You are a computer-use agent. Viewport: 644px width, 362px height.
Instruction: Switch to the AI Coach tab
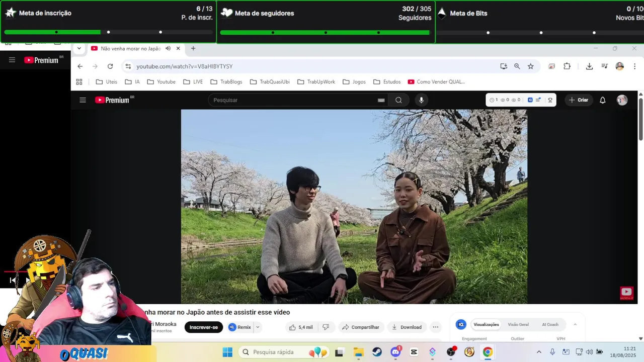[550, 324]
